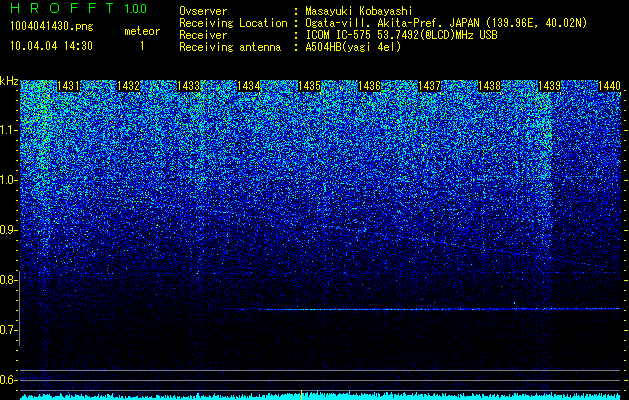Click the 0.7 frequency axis label

click(8, 330)
